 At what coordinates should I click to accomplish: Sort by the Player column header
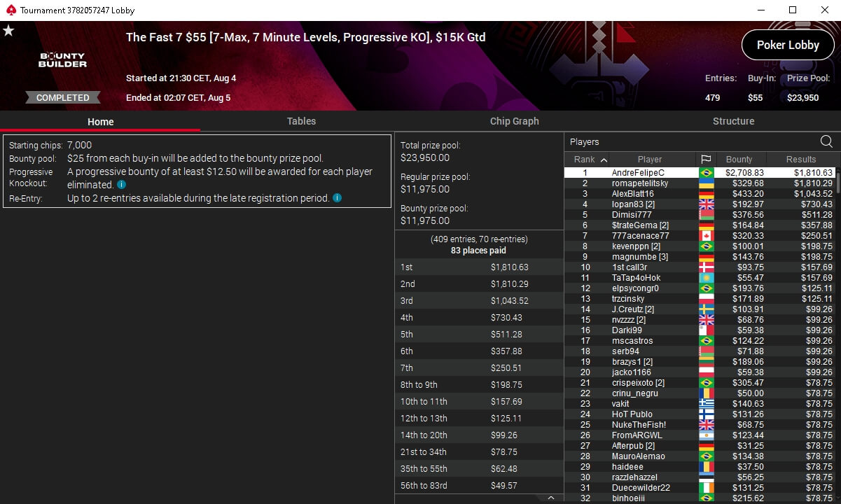point(650,160)
